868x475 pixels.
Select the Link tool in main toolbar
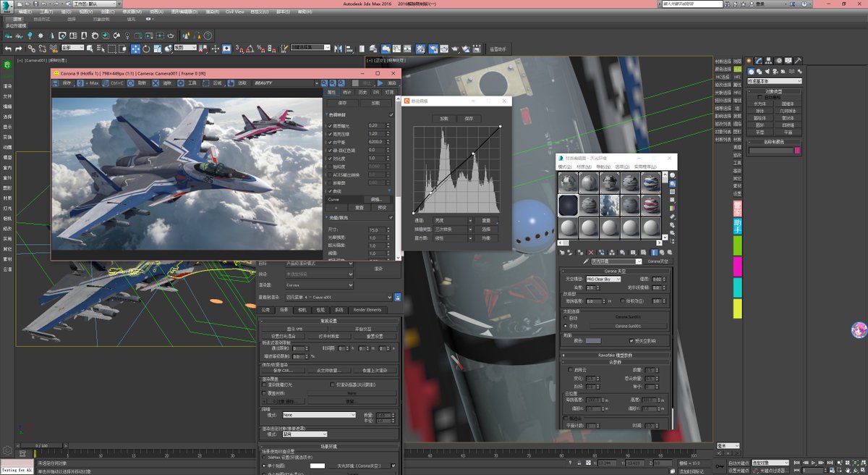click(32, 49)
